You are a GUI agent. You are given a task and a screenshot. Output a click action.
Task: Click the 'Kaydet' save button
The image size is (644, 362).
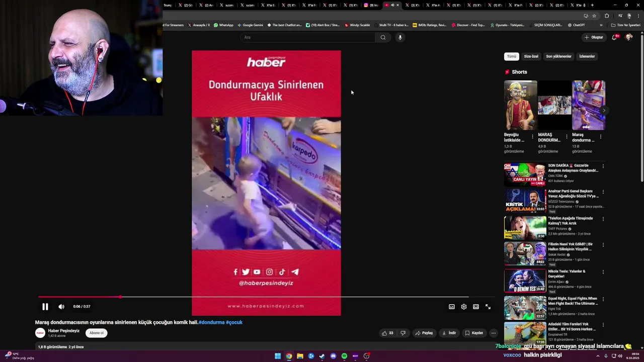(474, 333)
